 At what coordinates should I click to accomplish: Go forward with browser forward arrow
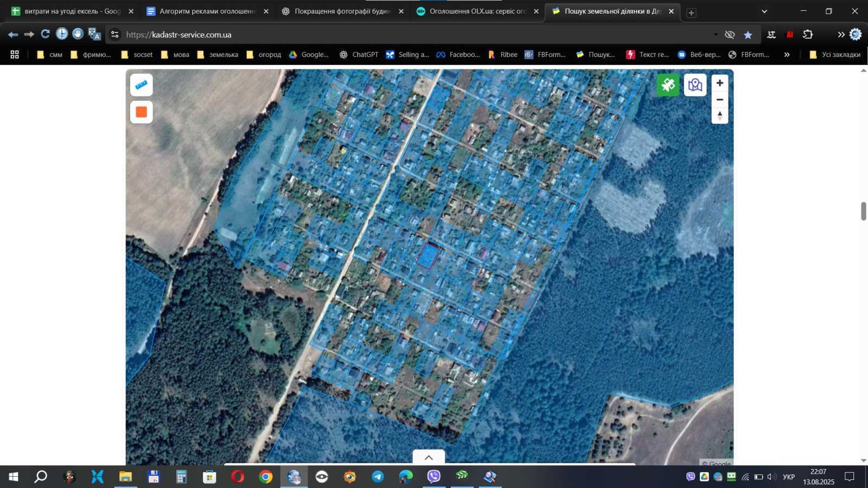[x=29, y=35]
